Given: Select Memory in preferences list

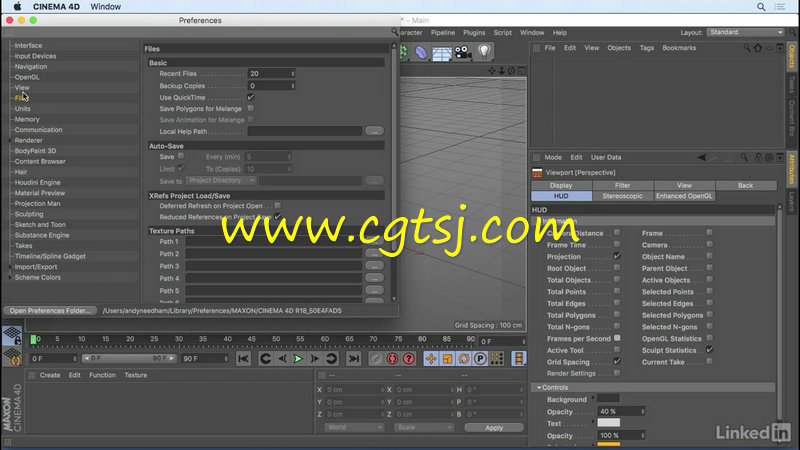Looking at the screenshot, I should [27, 119].
